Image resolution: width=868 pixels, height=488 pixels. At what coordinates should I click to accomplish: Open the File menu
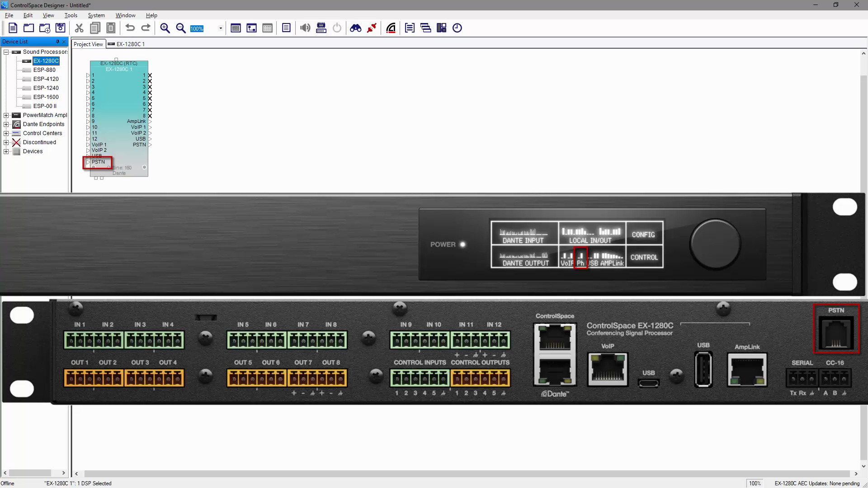coord(9,15)
